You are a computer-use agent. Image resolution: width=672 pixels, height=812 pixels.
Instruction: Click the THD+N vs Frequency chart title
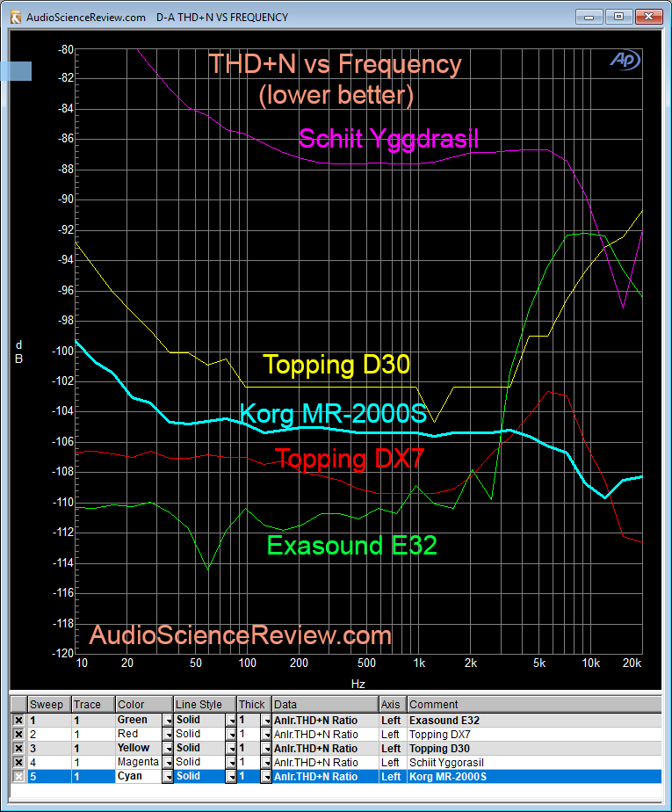(x=335, y=64)
